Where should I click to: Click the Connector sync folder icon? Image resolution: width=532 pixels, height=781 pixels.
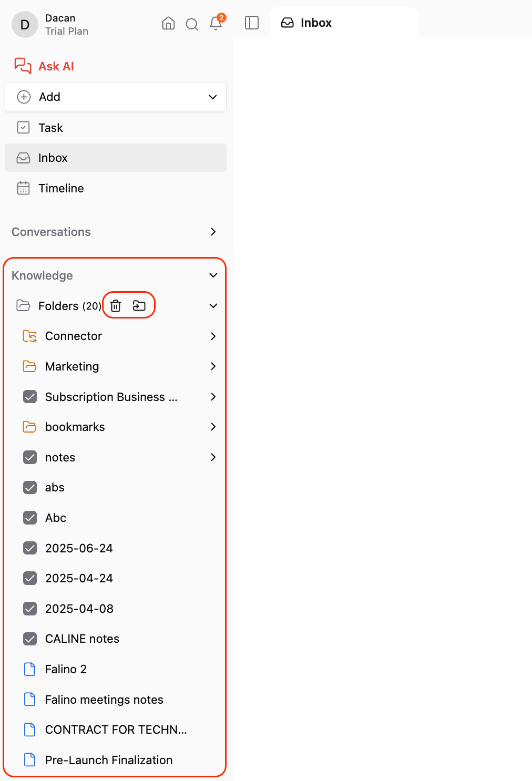[x=30, y=336]
